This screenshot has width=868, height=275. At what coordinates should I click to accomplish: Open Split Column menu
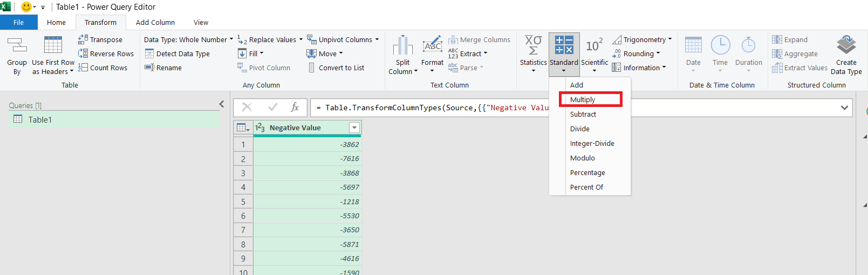(x=403, y=55)
